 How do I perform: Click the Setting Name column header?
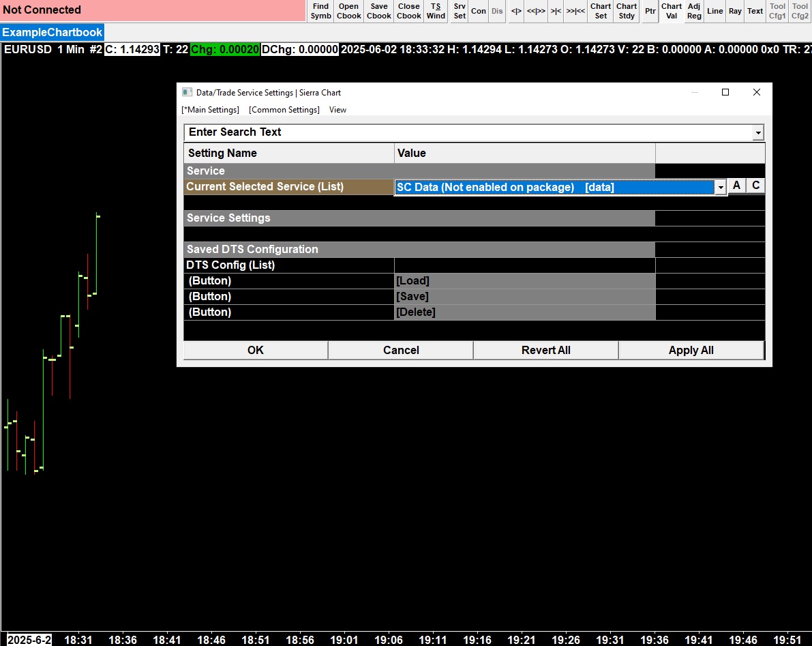pyautogui.click(x=289, y=153)
